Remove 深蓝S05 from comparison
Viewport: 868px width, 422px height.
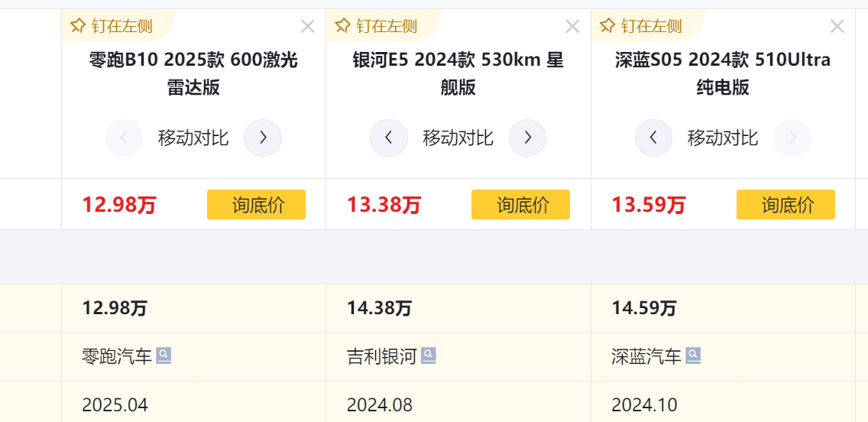[x=837, y=27]
